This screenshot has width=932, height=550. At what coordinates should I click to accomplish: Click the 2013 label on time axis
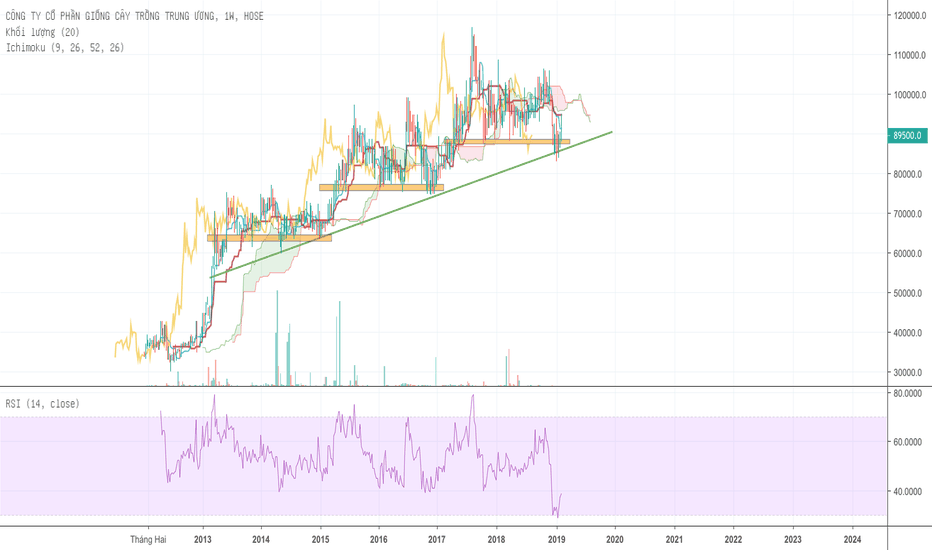pyautogui.click(x=203, y=539)
